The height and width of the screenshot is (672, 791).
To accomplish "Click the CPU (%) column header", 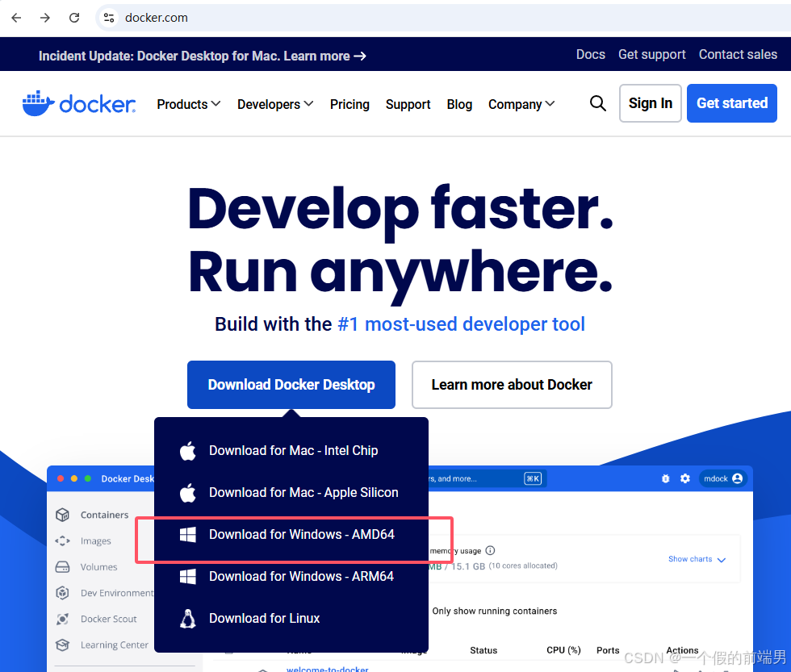I will tap(563, 650).
